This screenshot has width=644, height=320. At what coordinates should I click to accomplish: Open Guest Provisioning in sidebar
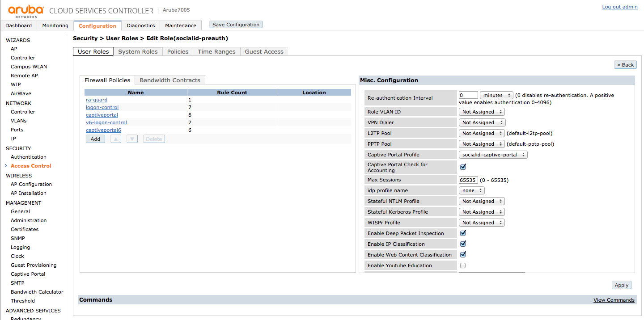point(34,265)
